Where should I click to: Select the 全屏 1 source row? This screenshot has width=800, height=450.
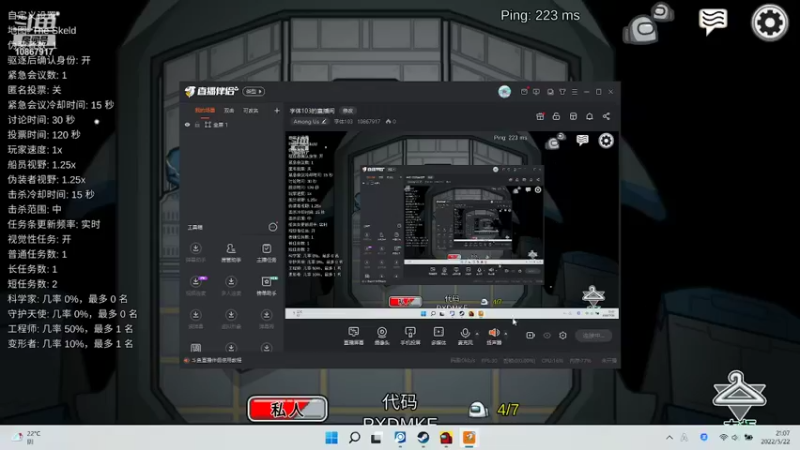[232, 124]
